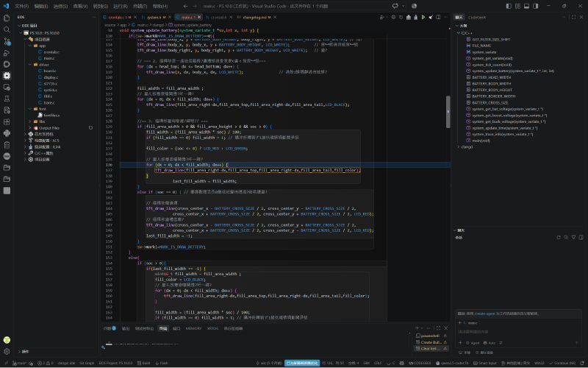
Task: Click the editor vertical scrollbar thumb
Action: 448,112
